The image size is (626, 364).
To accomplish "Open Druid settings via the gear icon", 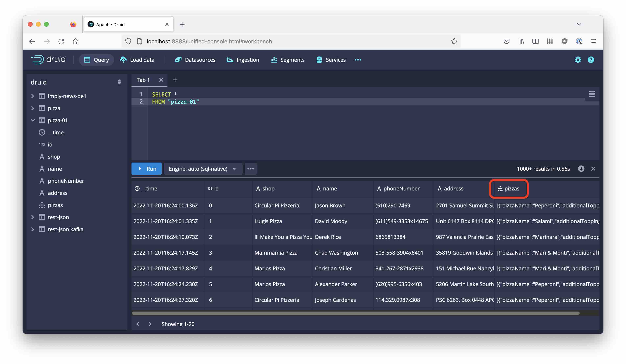I will pyautogui.click(x=578, y=60).
